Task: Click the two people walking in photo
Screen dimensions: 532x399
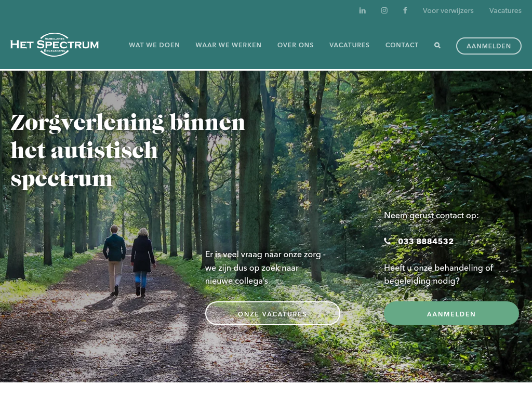Action: pyautogui.click(x=129, y=261)
